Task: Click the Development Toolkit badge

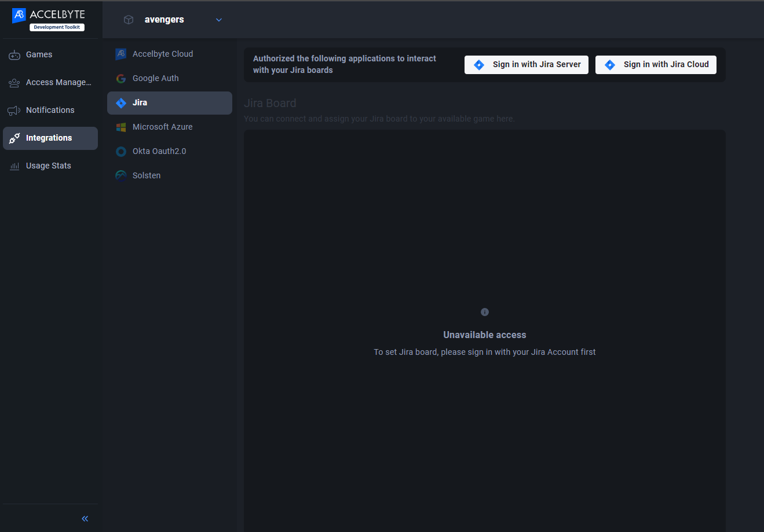Action: point(57,27)
